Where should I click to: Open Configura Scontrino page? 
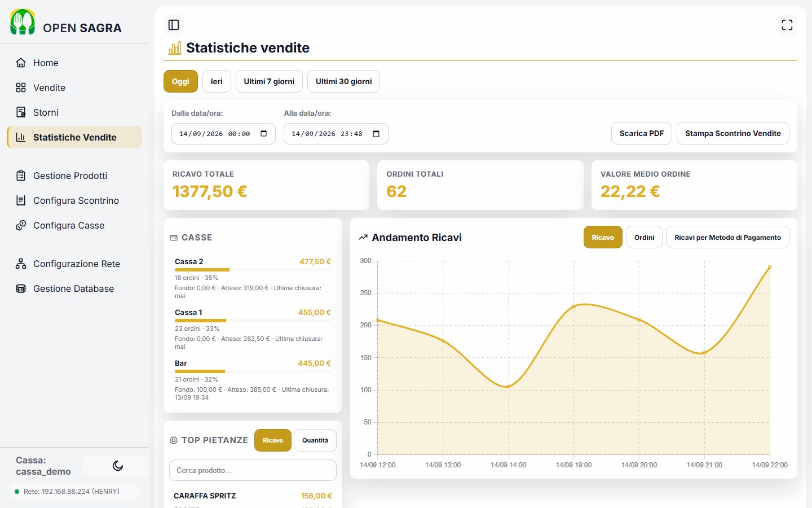pos(74,200)
